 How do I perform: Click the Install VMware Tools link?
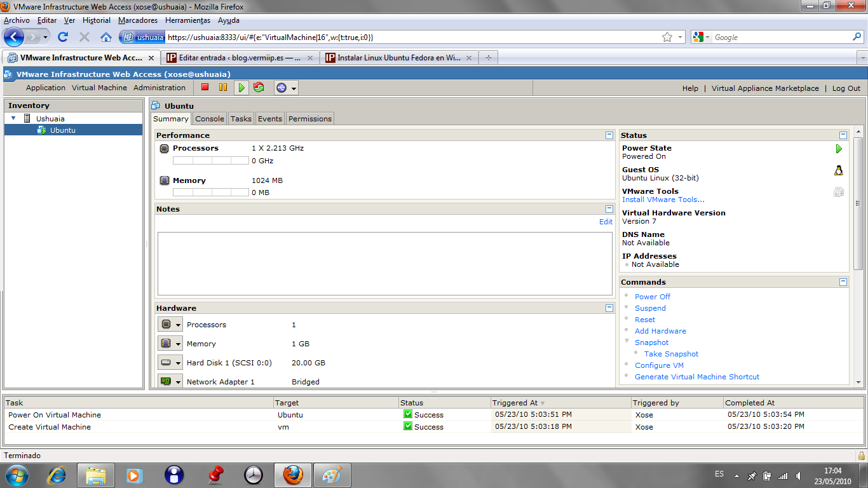point(663,200)
